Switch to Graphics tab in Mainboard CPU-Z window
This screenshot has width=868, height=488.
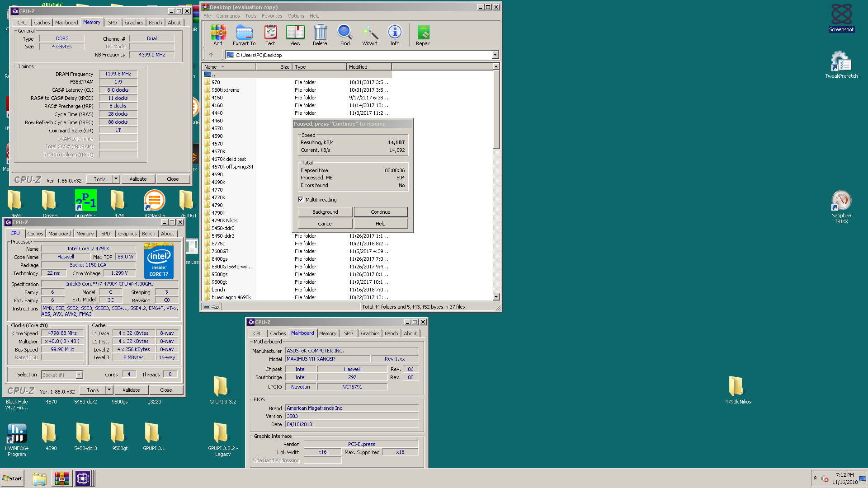tap(370, 333)
